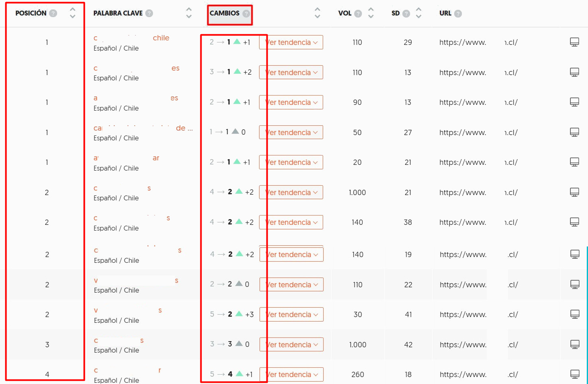Screen dimensions: 588x384
Task: Open keyword link ending in 'de ...'
Action: 143,128
